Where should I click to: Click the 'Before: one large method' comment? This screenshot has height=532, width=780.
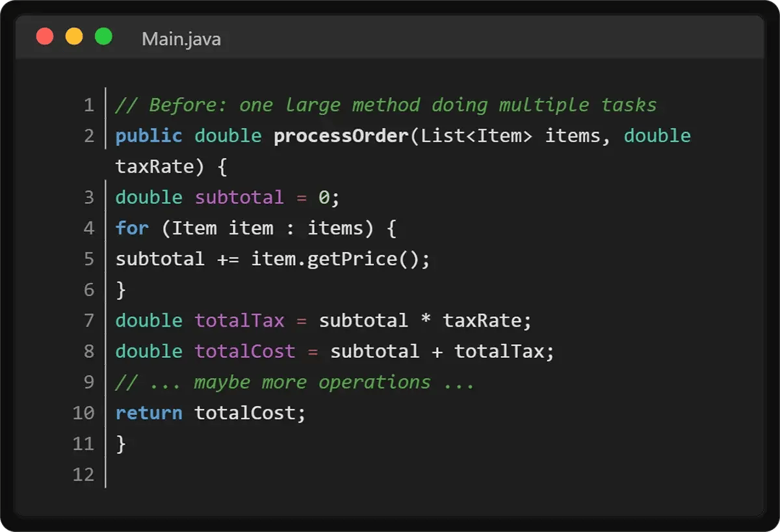pos(386,105)
